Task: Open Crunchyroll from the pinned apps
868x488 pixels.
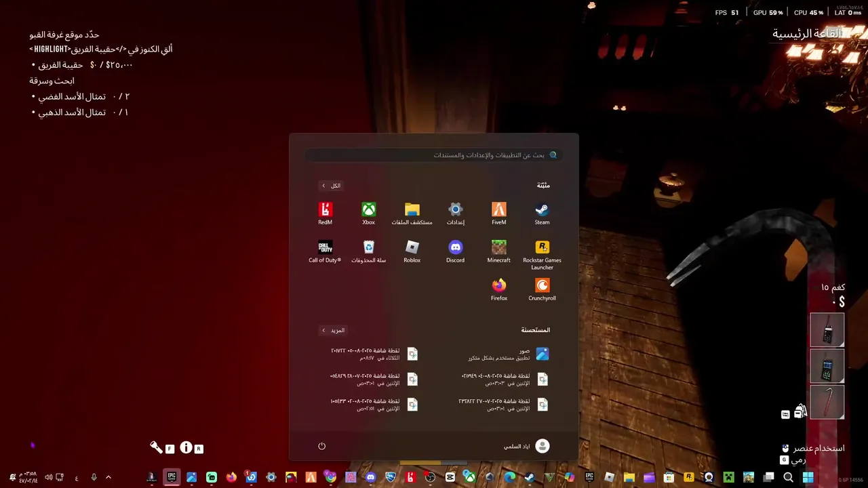Action: click(542, 289)
